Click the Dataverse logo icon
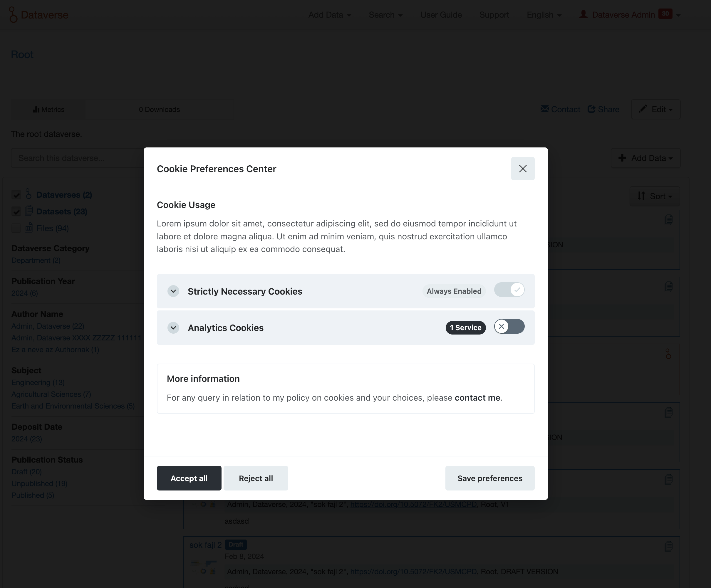711x588 pixels. (13, 15)
